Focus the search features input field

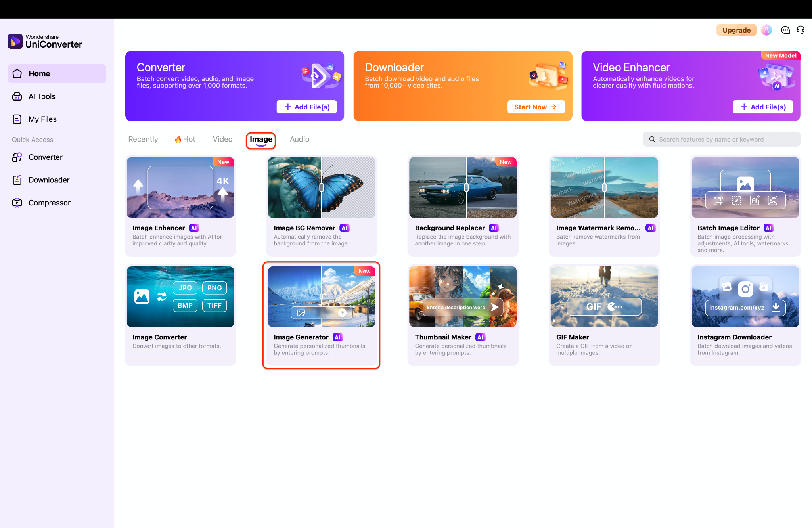tap(722, 139)
